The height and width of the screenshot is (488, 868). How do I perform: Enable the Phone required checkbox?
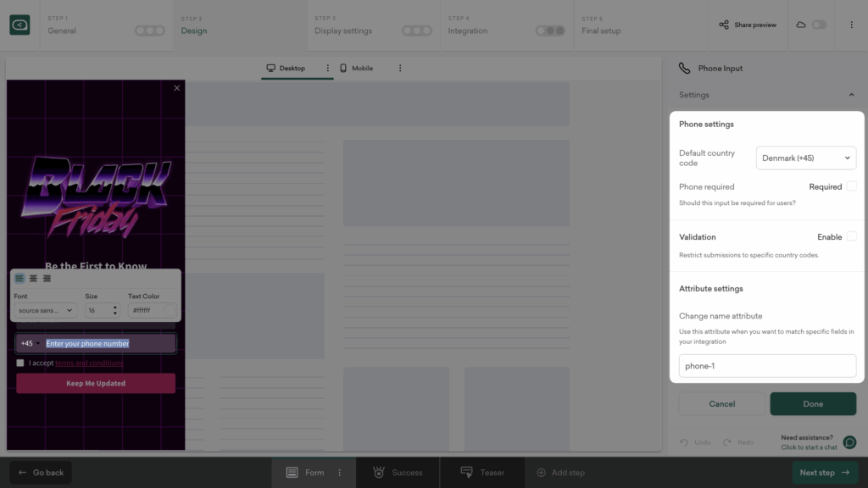[x=851, y=186]
